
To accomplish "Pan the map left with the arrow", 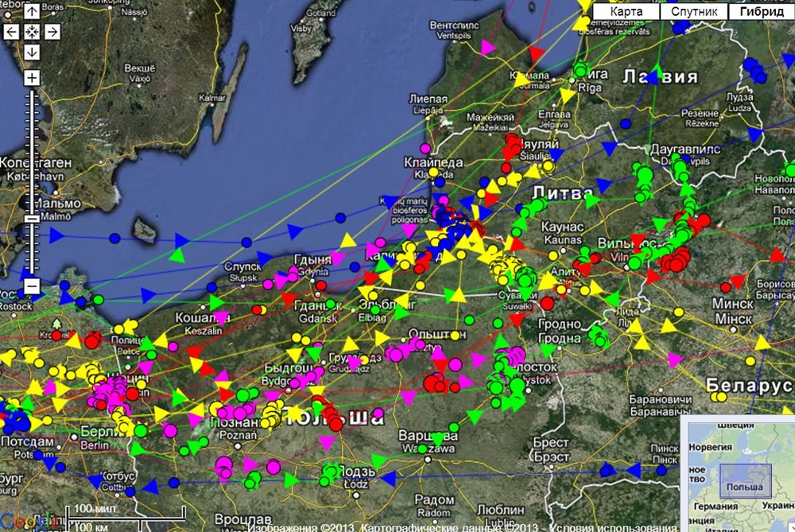I will 11,32.
